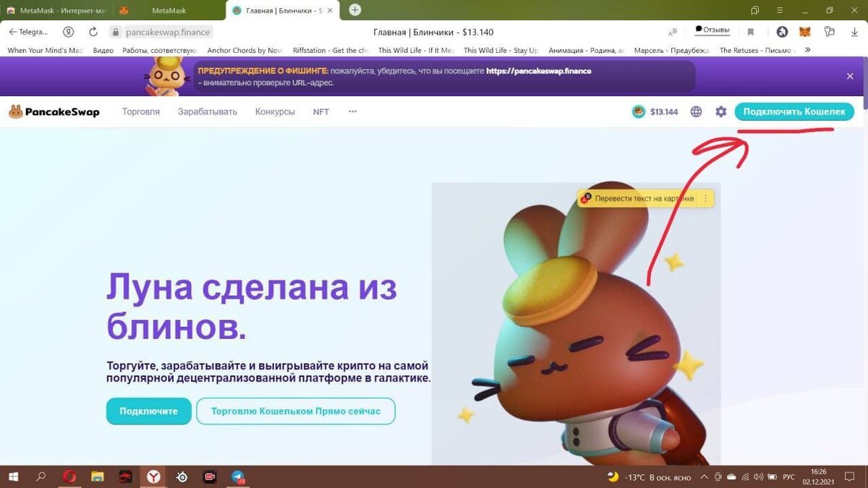Launch Opera from the taskbar
The height and width of the screenshot is (488, 868).
click(69, 477)
